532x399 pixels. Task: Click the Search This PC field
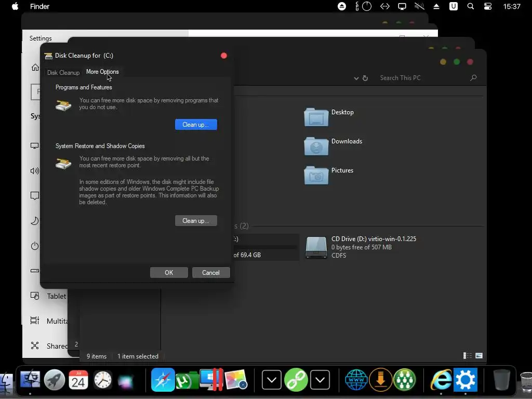(421, 78)
